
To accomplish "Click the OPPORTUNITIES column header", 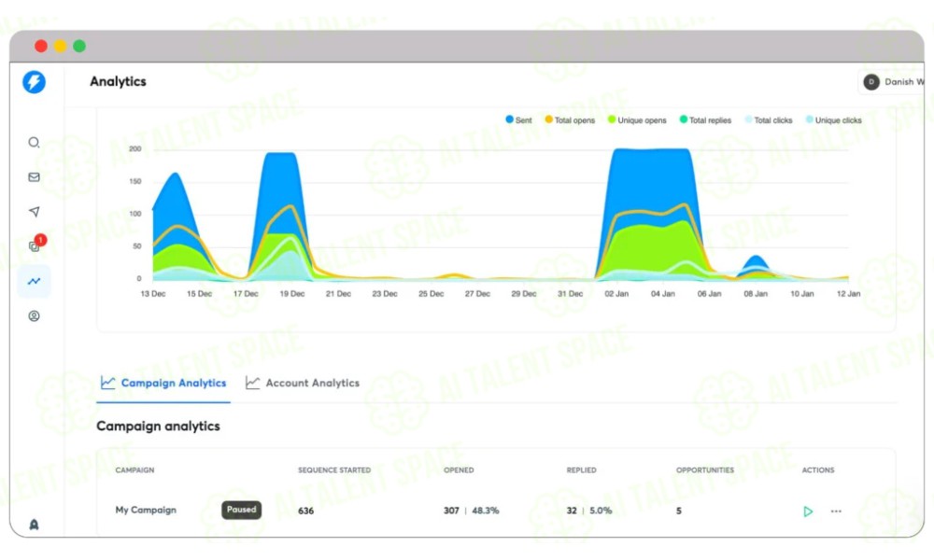I will [x=704, y=470].
